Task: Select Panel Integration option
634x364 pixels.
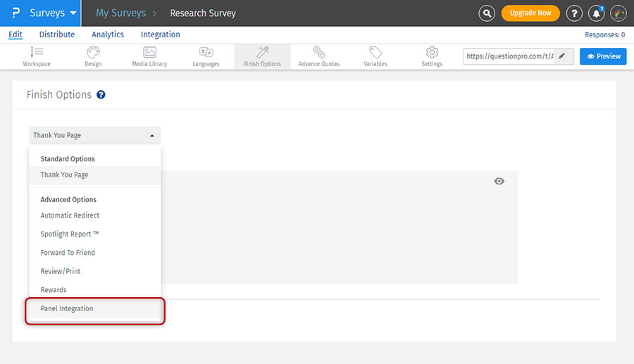Action: [x=67, y=308]
